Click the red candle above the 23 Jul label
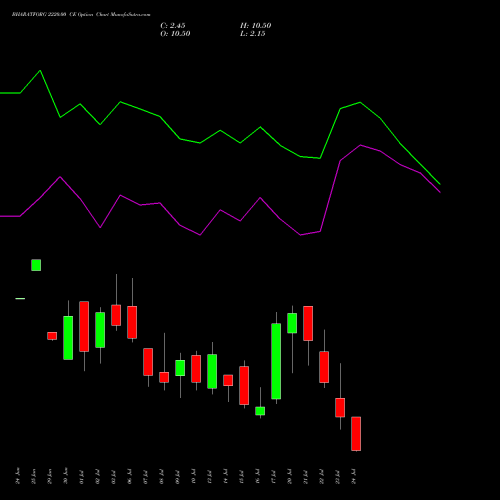The image size is (500, 500). [x=340, y=407]
